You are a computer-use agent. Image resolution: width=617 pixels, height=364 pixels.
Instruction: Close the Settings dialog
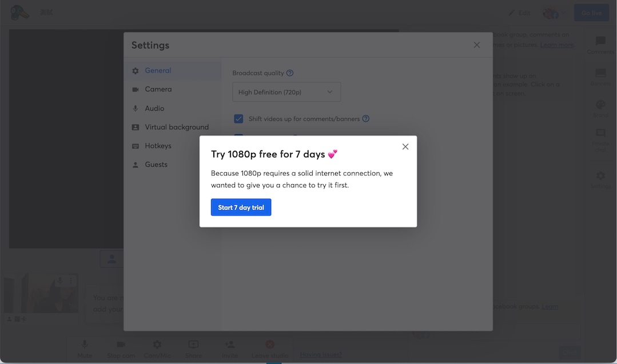point(476,45)
